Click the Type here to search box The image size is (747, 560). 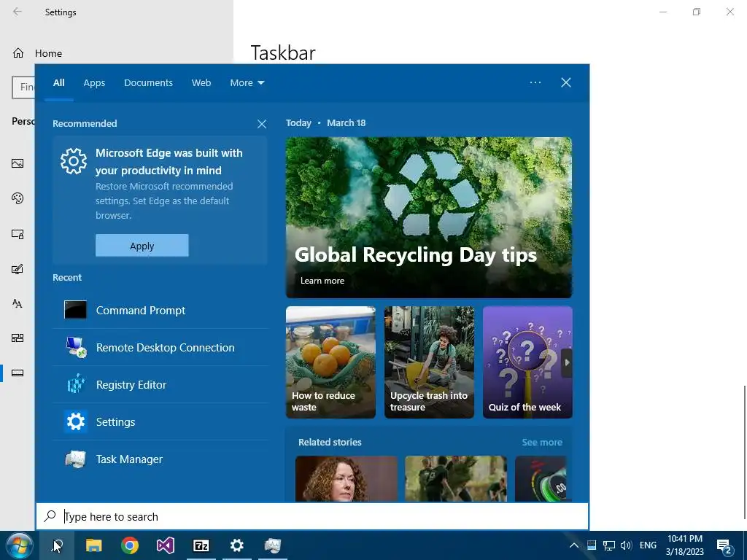pyautogui.click(x=312, y=517)
